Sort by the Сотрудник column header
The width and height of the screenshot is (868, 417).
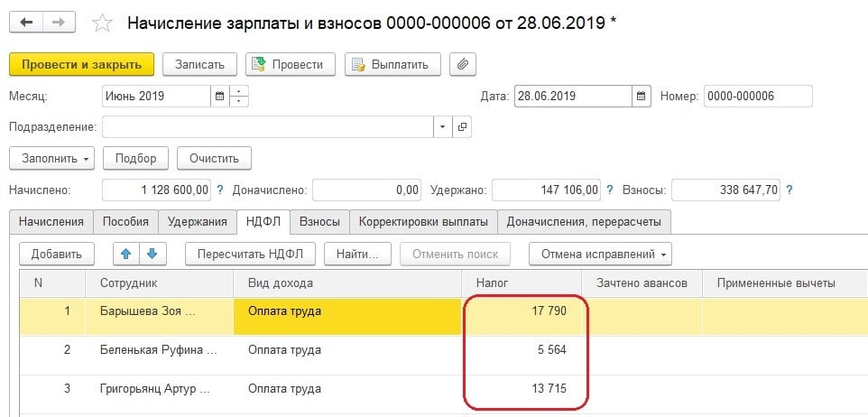[159, 283]
